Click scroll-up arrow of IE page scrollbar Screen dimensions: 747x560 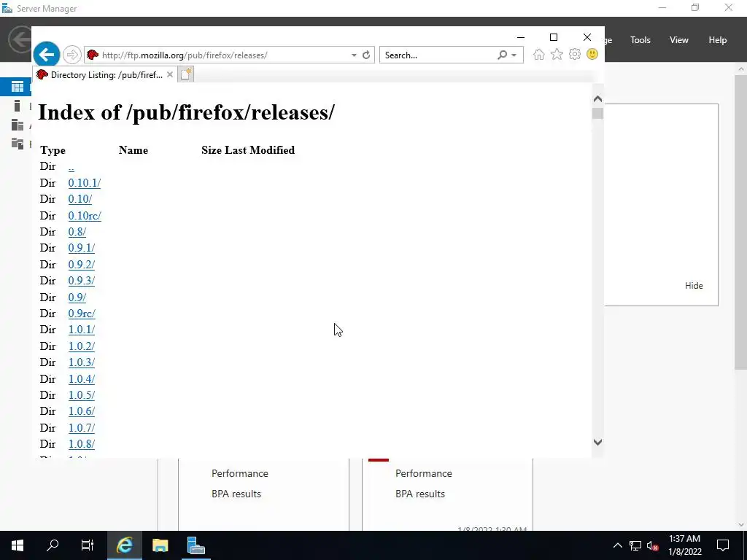[598, 99]
